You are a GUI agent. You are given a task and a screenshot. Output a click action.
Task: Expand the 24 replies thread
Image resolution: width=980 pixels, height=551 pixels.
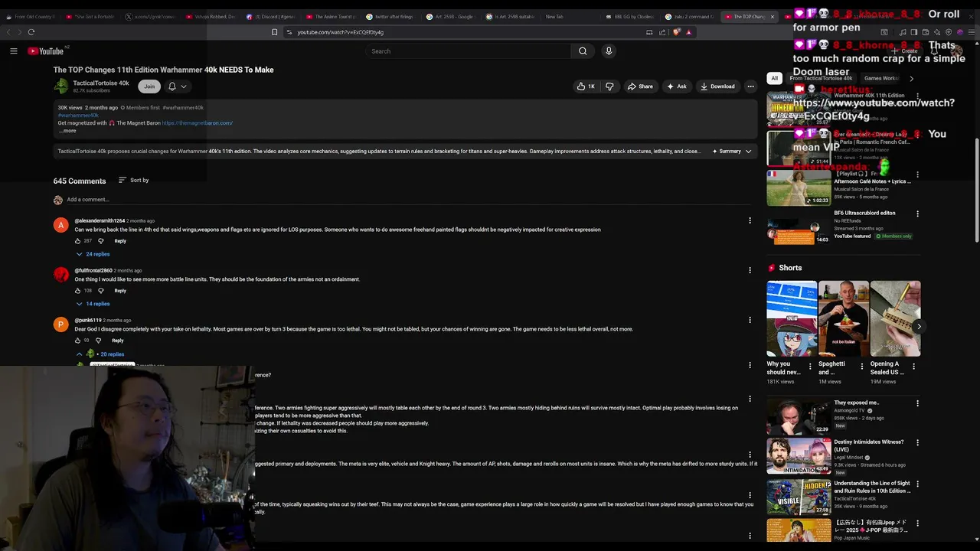93,254
